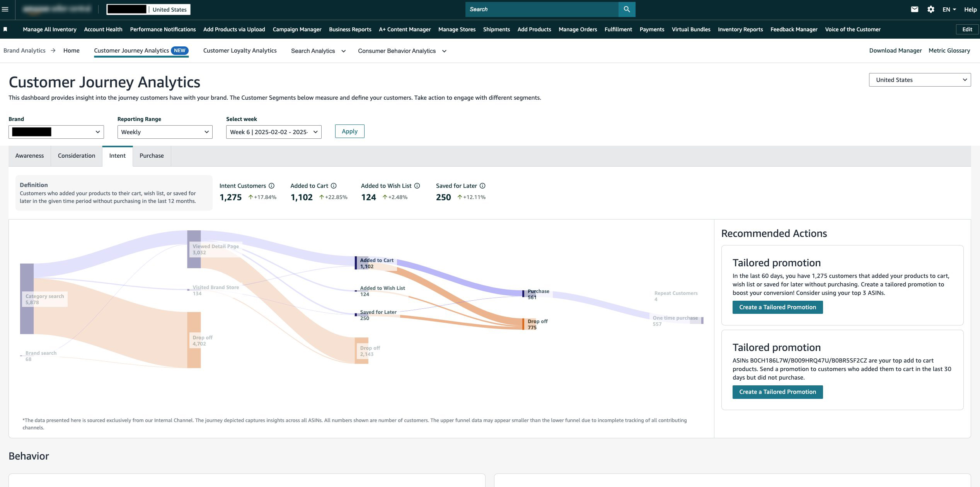Click the Drop off 4,702 node
Image resolution: width=980 pixels, height=487 pixels.
(x=194, y=340)
